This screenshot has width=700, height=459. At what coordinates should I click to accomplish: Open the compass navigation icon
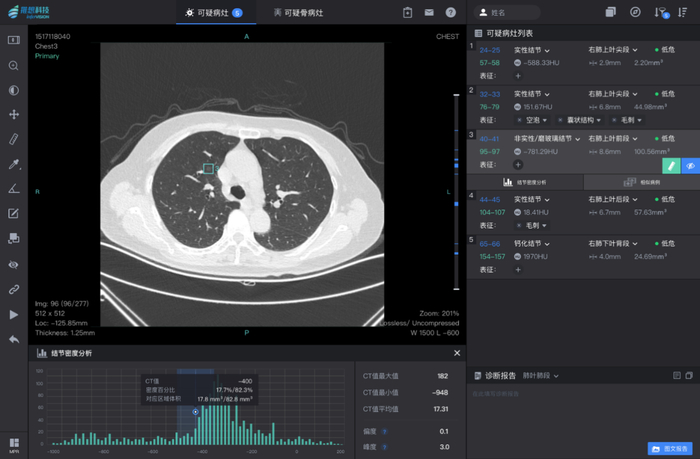[636, 13]
